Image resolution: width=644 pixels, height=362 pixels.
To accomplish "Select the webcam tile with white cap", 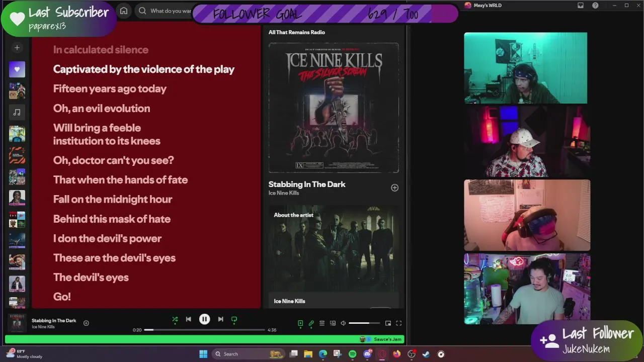I will tap(527, 141).
